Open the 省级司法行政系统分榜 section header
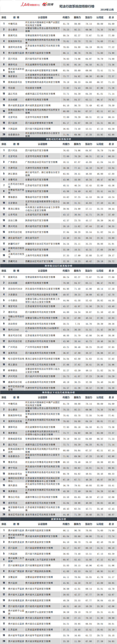The image size is (117, 644). [x=58, y=139]
